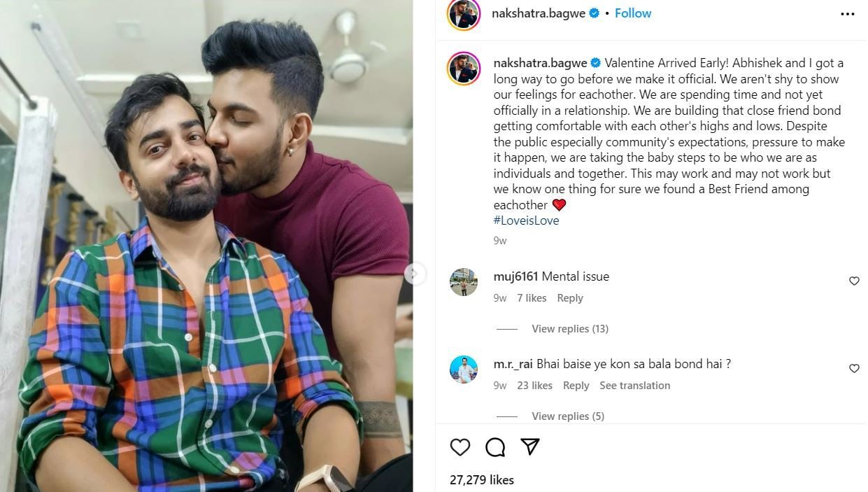Open the comment bubble icon
The height and width of the screenshot is (492, 868).
pos(495,447)
